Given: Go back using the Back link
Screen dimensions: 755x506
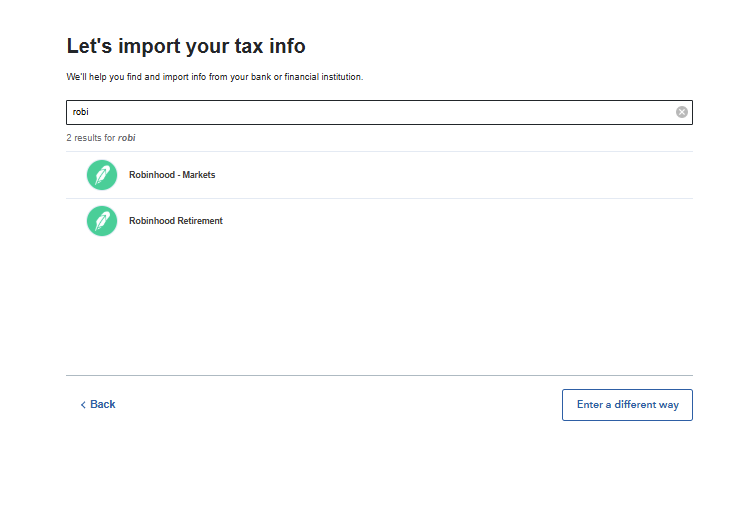Looking at the screenshot, I should pyautogui.click(x=98, y=404).
